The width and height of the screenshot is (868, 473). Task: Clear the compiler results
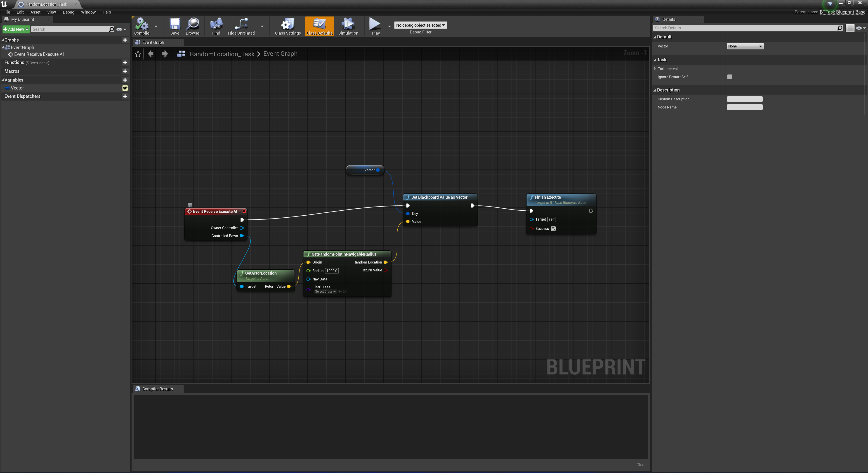(x=641, y=465)
